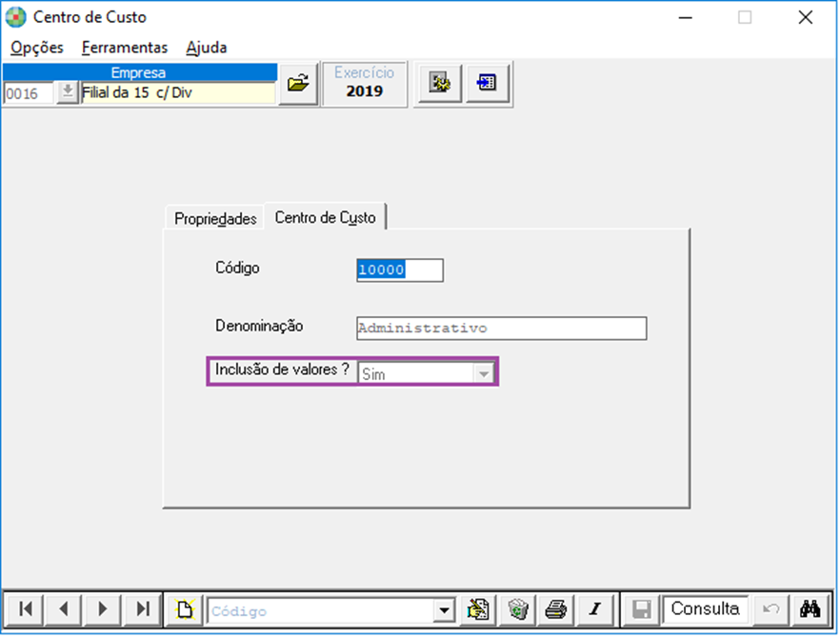Minimize the Centro de Custo window
Screen dimensions: 840x637
pyautogui.click(x=685, y=18)
